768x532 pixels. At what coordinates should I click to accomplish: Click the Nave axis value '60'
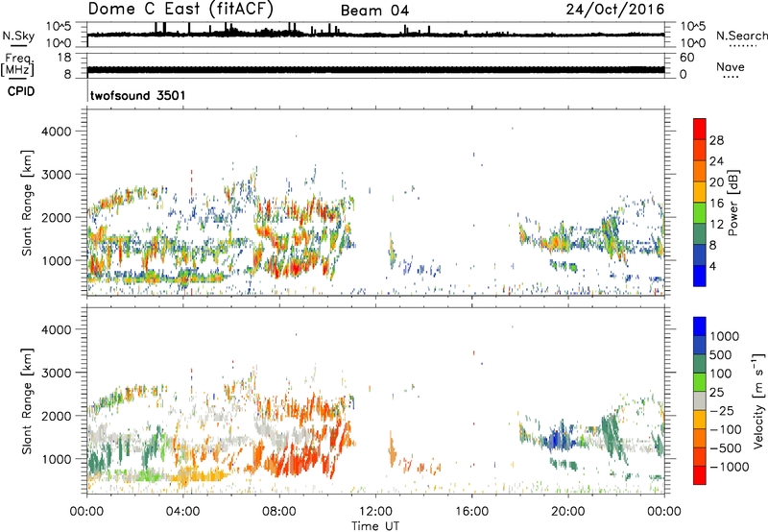coord(686,57)
